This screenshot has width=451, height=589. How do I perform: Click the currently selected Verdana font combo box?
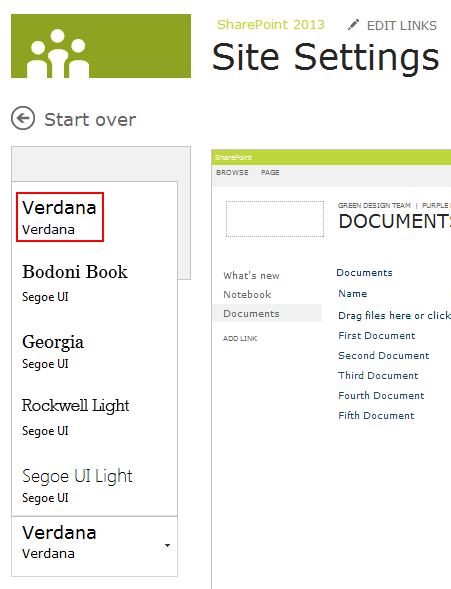coord(94,546)
